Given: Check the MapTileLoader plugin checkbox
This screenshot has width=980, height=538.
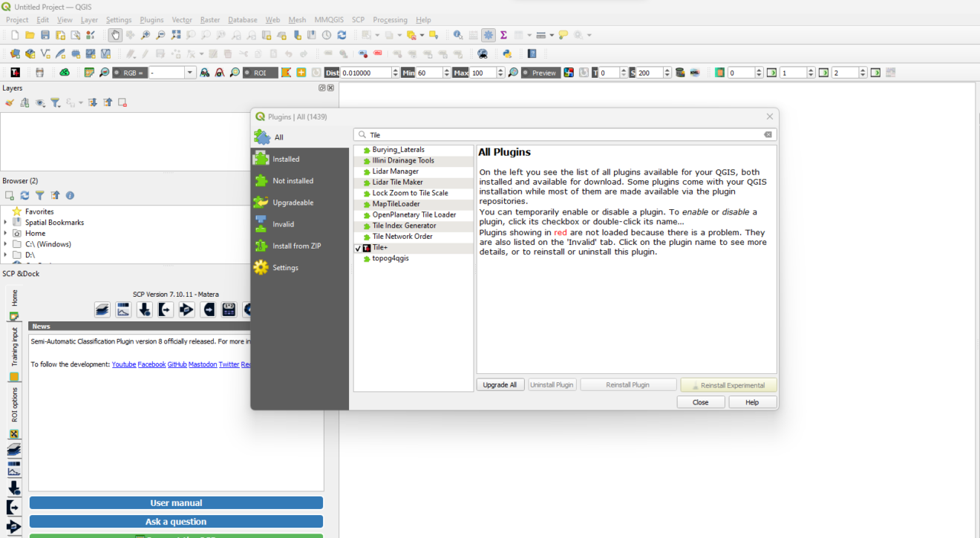Looking at the screenshot, I should coord(359,203).
